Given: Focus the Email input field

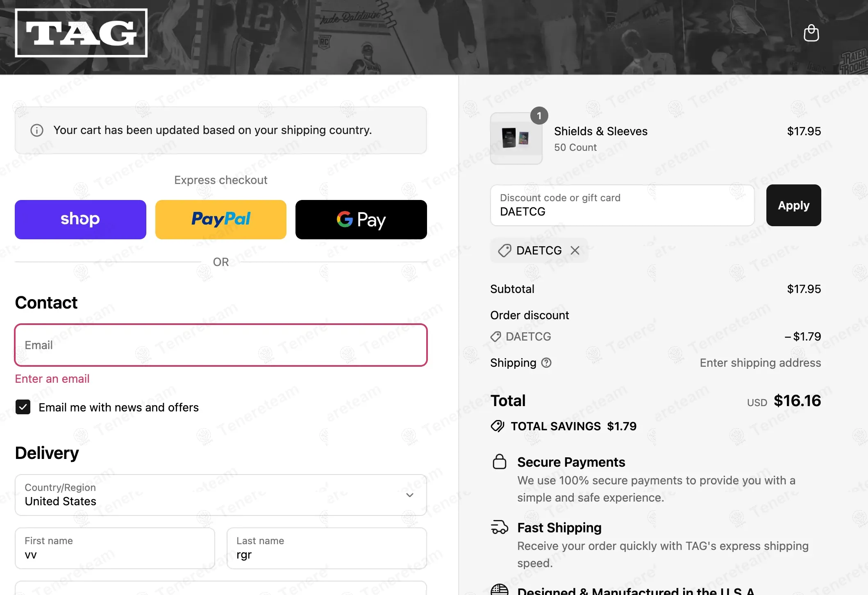Looking at the screenshot, I should coord(220,345).
